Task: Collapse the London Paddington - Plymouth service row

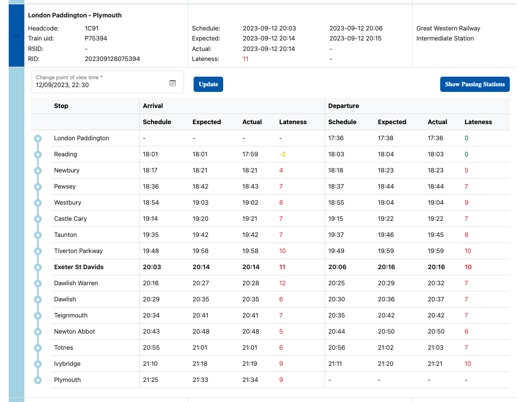Action: coord(17,36)
